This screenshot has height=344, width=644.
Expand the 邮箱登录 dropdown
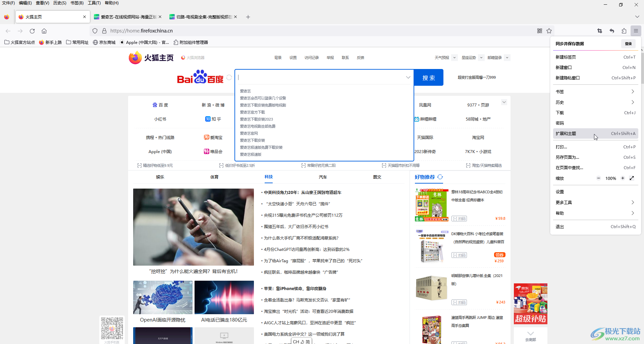click(x=507, y=58)
